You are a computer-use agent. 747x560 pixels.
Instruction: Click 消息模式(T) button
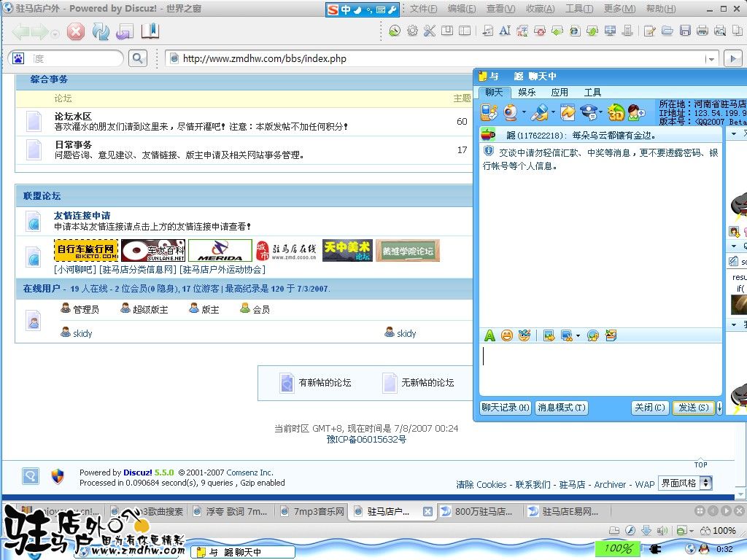pyautogui.click(x=562, y=408)
